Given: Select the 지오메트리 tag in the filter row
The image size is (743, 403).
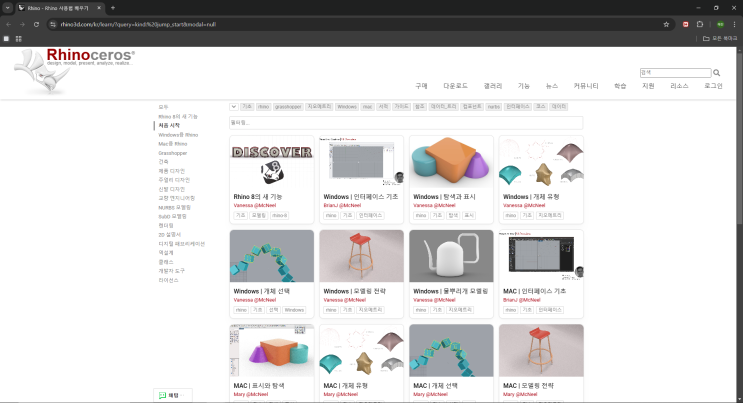Looking at the screenshot, I should 319,107.
